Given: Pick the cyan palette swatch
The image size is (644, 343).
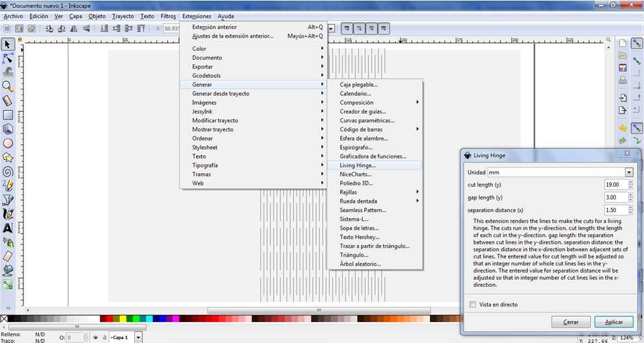Looking at the screenshot, I should click(149, 319).
